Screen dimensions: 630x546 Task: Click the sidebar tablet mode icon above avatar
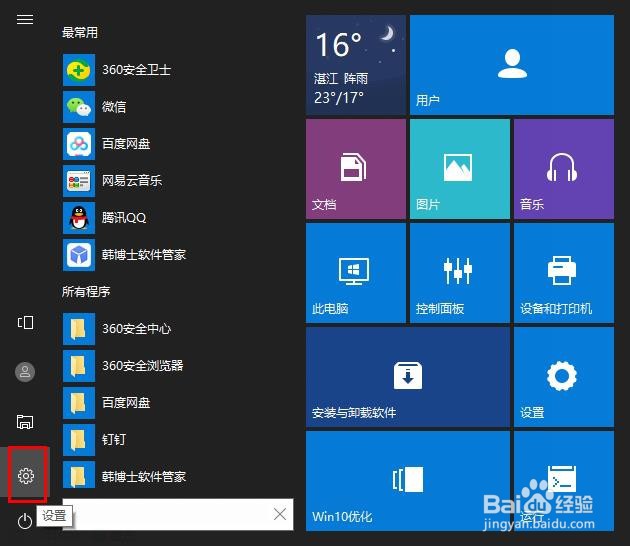pos(25,322)
